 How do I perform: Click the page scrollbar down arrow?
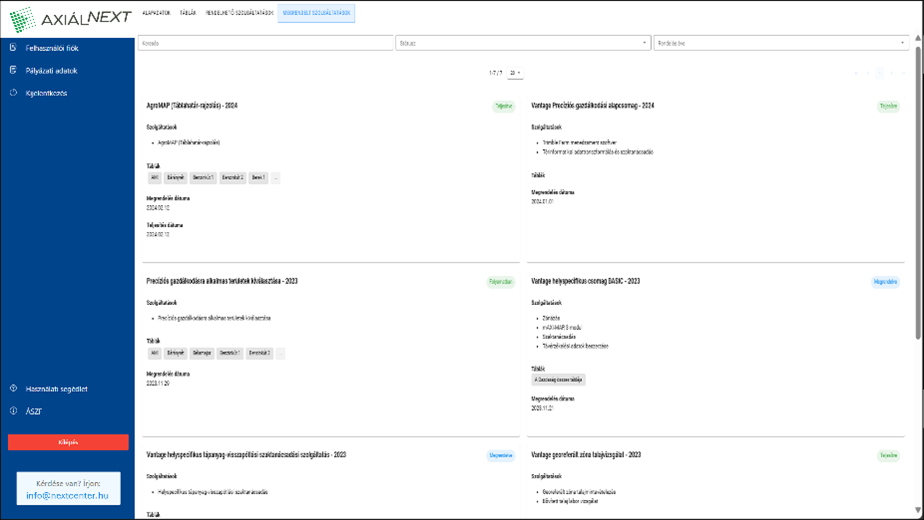click(918, 511)
